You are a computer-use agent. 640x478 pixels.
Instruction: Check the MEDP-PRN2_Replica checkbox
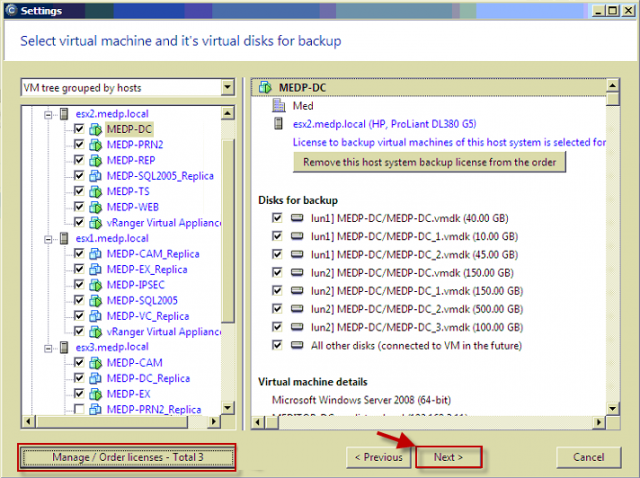pyautogui.click(x=79, y=409)
